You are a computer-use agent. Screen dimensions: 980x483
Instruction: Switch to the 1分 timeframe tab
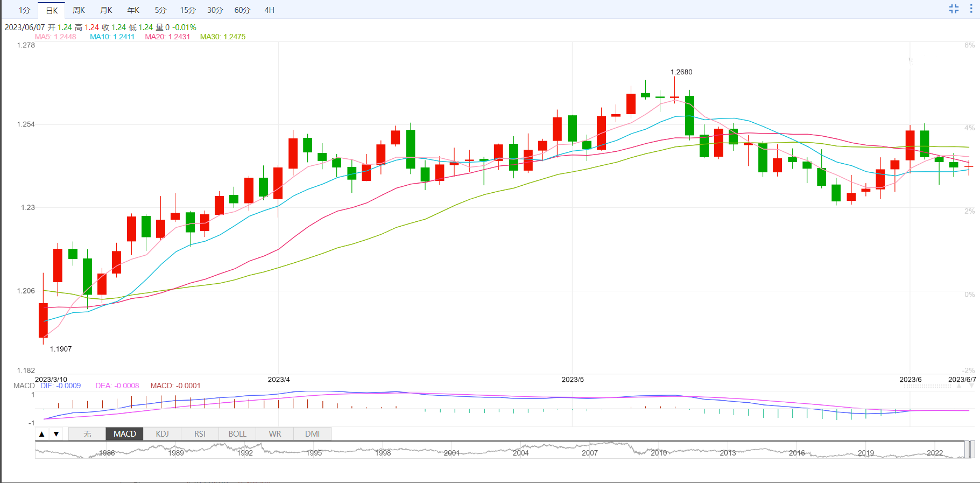[24, 10]
